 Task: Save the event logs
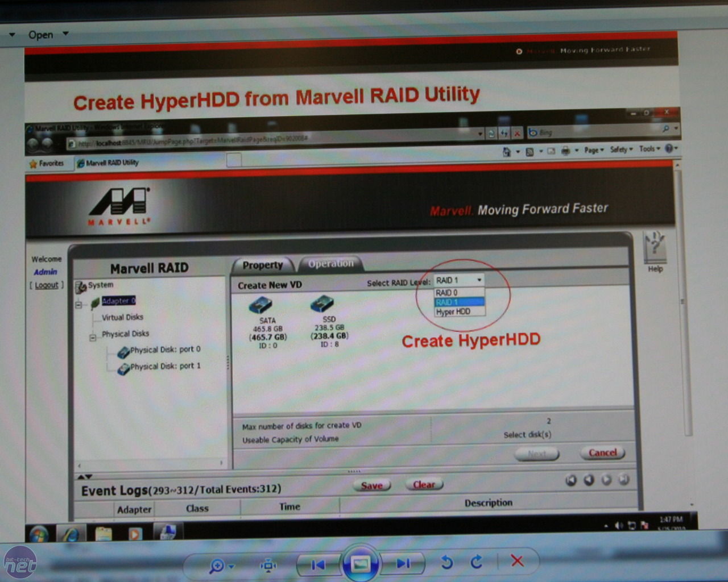pos(371,485)
